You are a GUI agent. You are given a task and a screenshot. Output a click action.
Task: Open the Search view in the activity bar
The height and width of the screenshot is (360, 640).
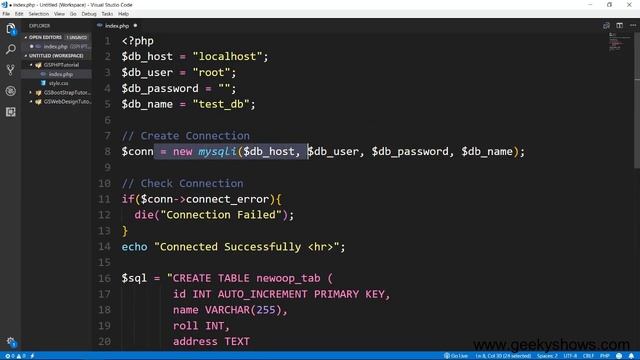point(11,49)
